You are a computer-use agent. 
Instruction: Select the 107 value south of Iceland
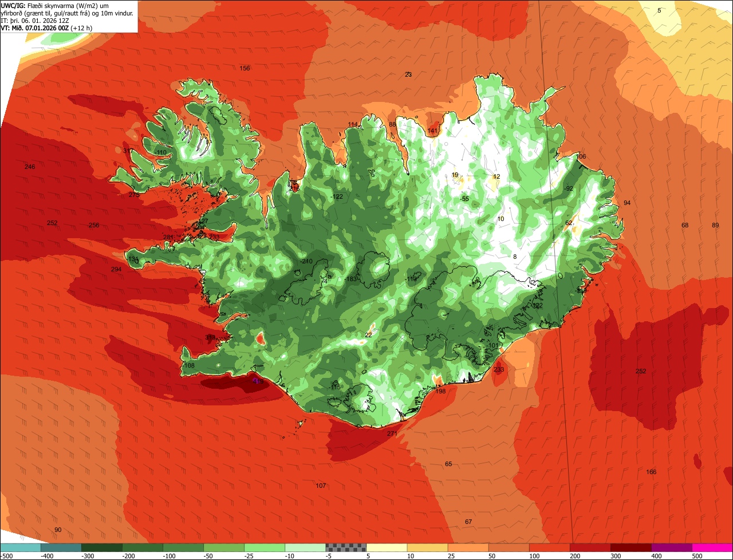(321, 486)
